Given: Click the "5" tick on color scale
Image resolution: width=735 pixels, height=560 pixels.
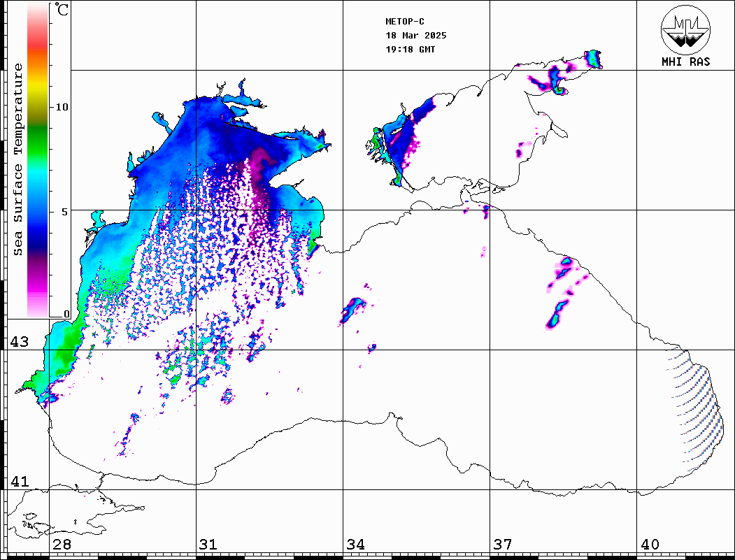Looking at the screenshot, I should 66,211.
